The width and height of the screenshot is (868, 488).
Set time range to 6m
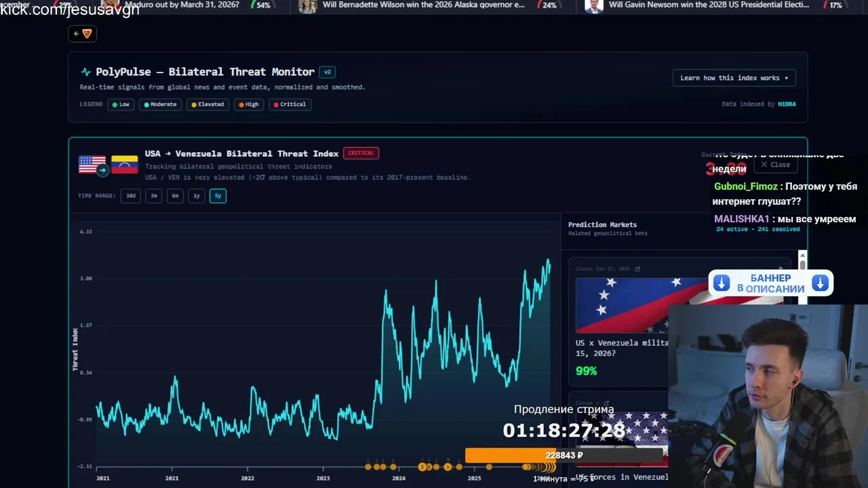point(175,196)
